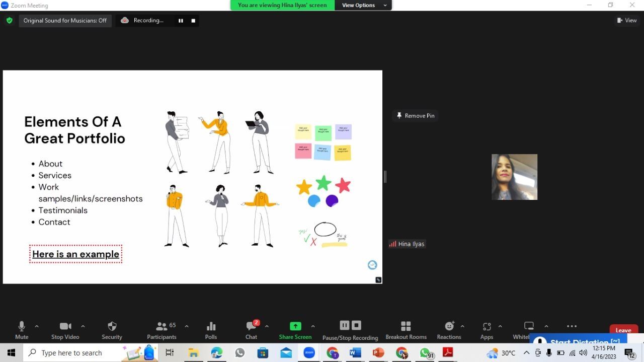Mute the microphone

click(x=22, y=330)
